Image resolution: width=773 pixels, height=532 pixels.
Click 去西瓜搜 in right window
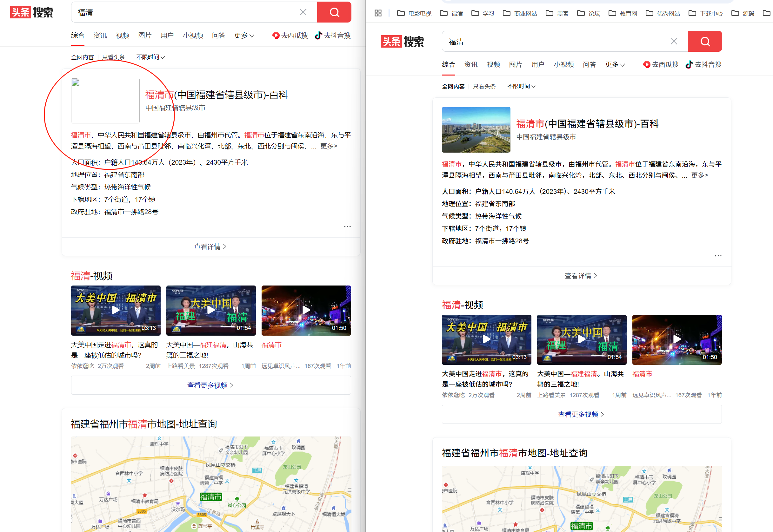661,64
